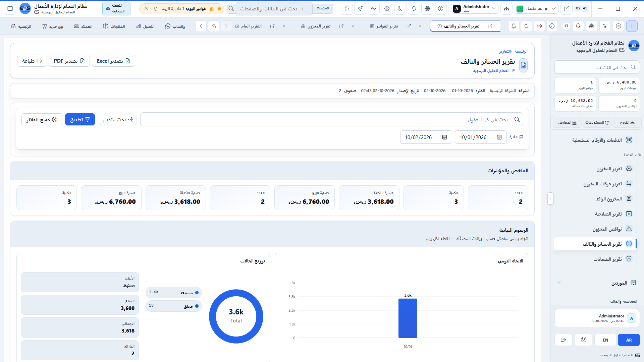Open the headset support icon
The width and height of the screenshot is (644, 362).
pos(578,26)
